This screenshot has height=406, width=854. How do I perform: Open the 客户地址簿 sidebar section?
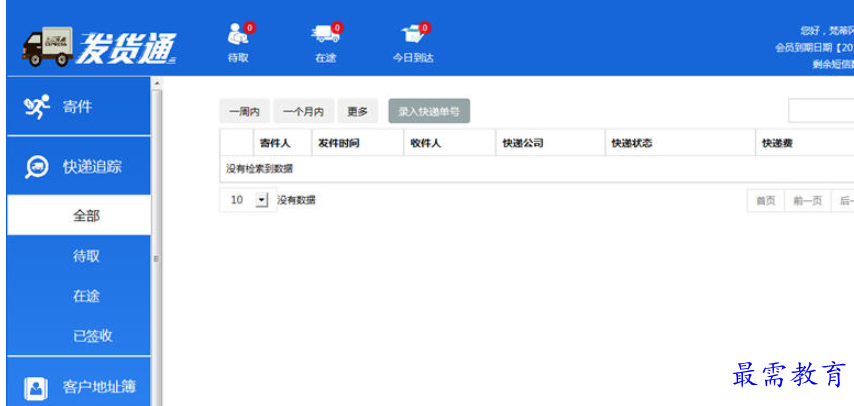[78, 381]
